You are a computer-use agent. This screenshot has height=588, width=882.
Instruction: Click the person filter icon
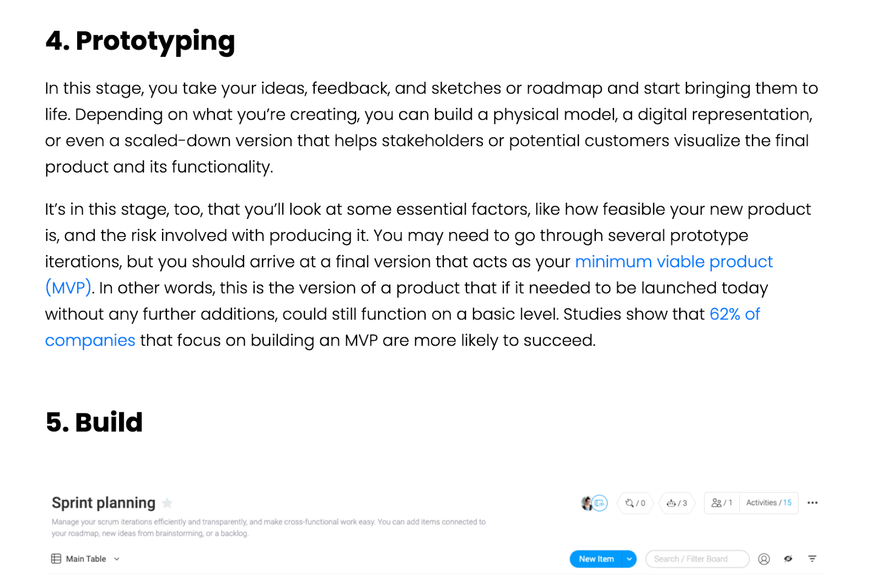(763, 559)
